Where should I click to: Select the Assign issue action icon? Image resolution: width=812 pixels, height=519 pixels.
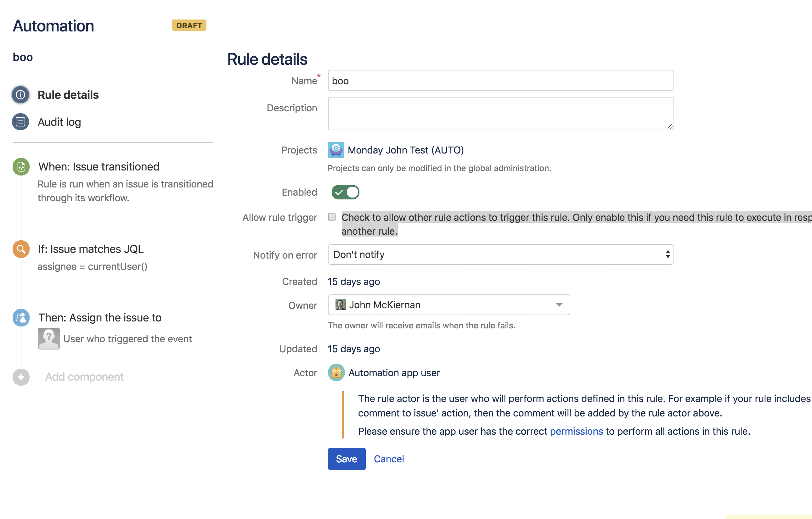point(21,318)
